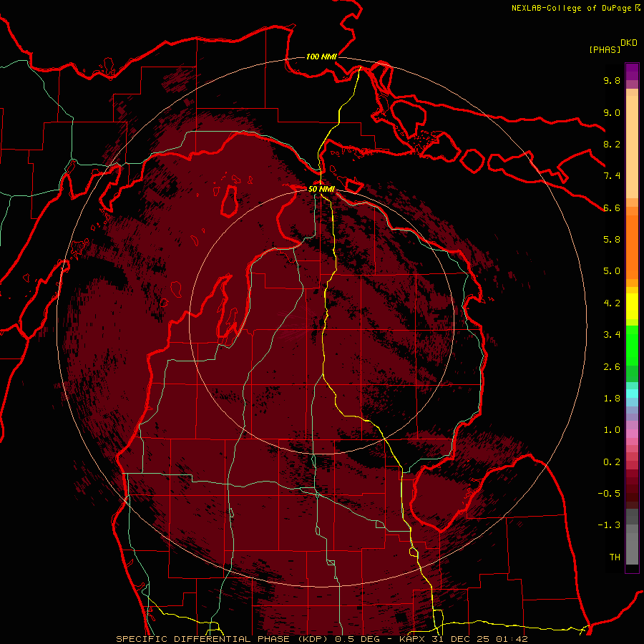This screenshot has width=644, height=644.
Task: Select the 9.0 scale value
Action: click(612, 112)
